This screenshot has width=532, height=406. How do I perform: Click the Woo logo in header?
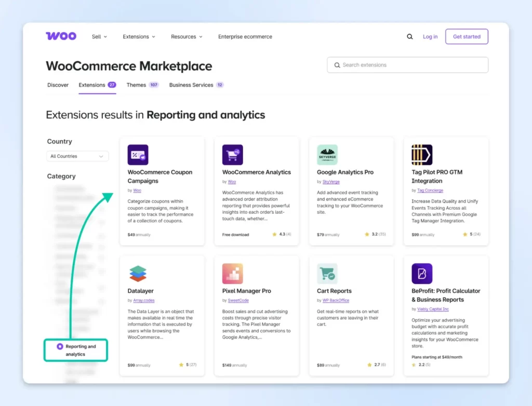pos(61,36)
